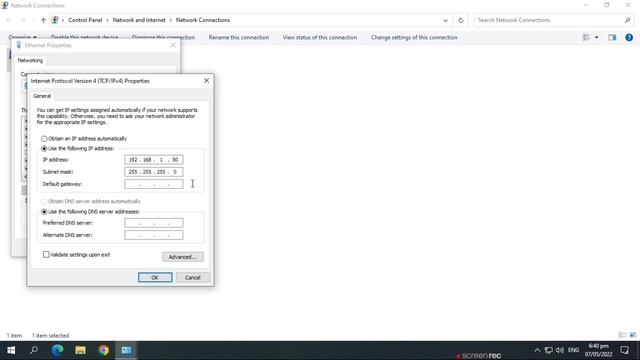Show hidden system tray icons
640x360 pixels.
tap(537, 350)
